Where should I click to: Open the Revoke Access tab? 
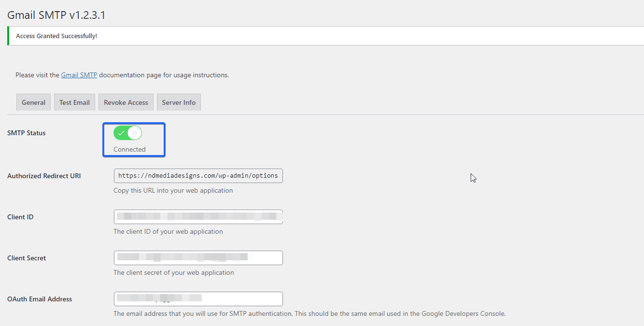126,102
